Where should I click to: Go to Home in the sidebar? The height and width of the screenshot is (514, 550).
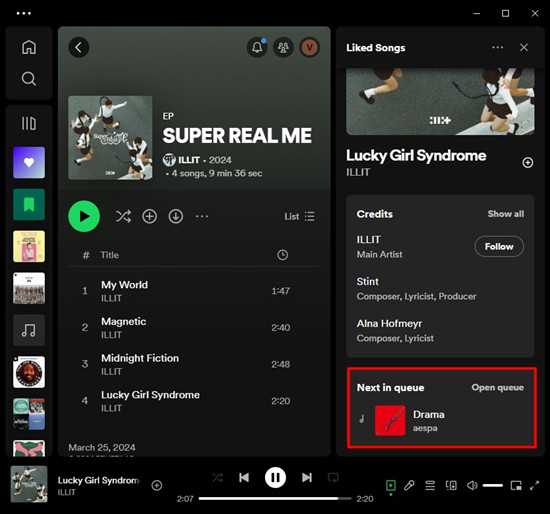click(29, 47)
